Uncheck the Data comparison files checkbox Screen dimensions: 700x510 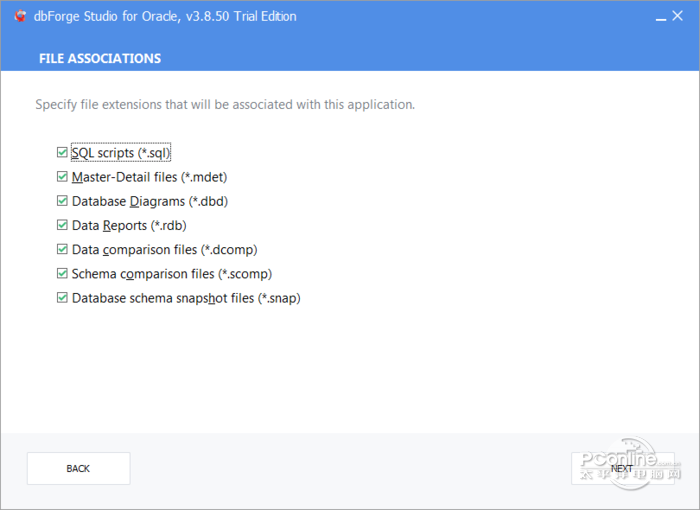point(63,249)
